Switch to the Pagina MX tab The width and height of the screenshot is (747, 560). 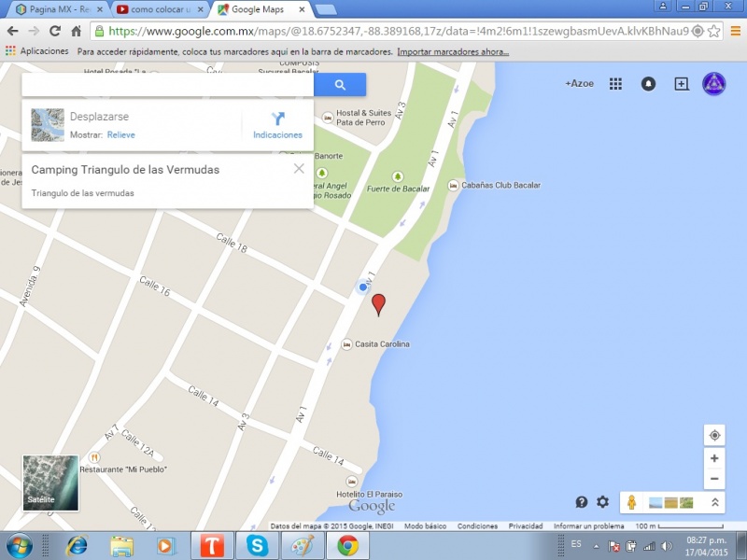[x=52, y=8]
